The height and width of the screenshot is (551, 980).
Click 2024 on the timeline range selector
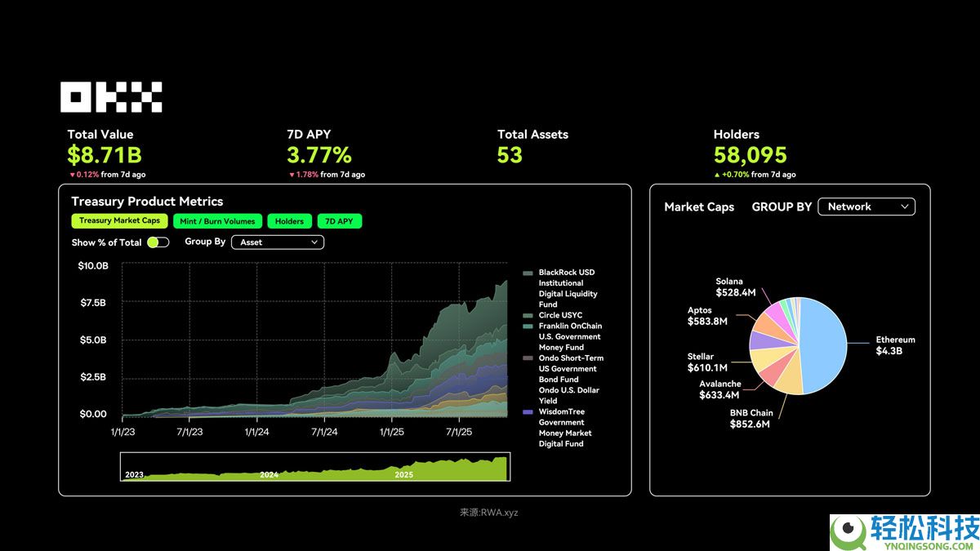pyautogui.click(x=269, y=474)
